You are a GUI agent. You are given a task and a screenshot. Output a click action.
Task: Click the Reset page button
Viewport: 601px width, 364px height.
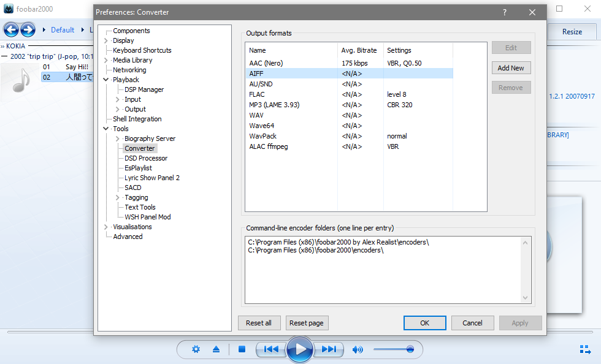pos(307,323)
